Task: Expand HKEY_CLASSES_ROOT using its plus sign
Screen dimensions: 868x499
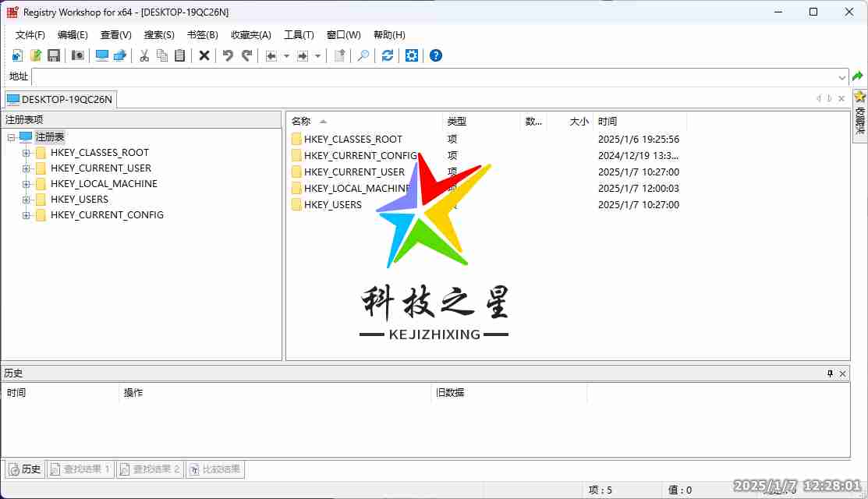Action: coord(27,153)
